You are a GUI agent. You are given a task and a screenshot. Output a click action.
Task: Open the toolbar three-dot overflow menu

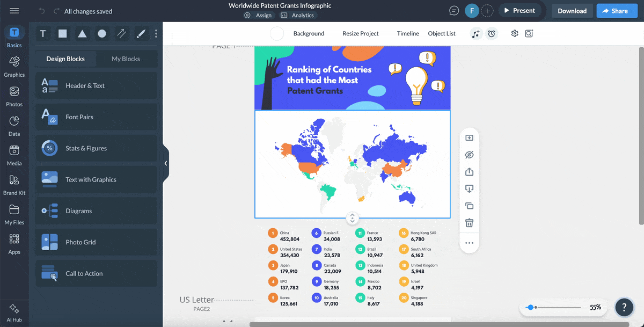156,33
